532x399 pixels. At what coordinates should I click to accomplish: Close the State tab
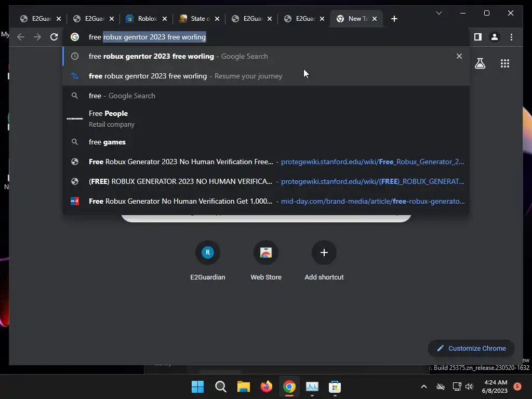click(x=217, y=19)
